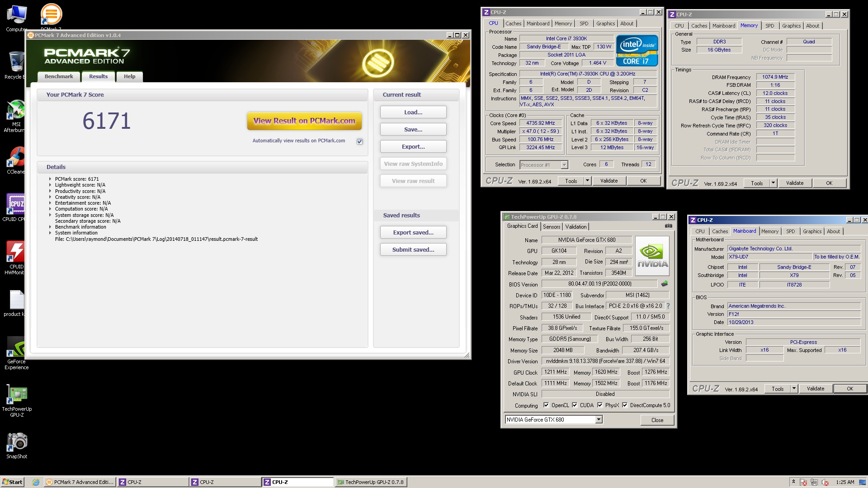Toggle the PhysX checkbox in GPU-Z
The height and width of the screenshot is (488, 868).
coord(600,405)
